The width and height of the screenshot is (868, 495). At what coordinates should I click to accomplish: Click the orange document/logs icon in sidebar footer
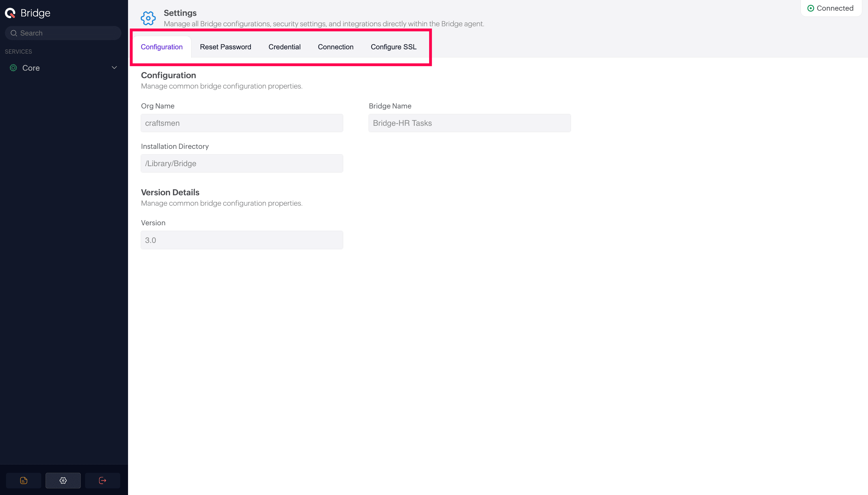click(x=23, y=480)
